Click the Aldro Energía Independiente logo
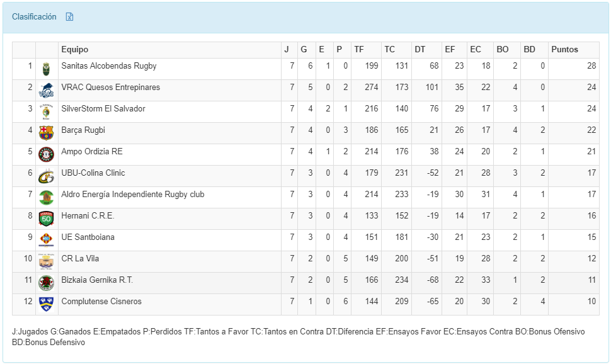 tap(46, 197)
